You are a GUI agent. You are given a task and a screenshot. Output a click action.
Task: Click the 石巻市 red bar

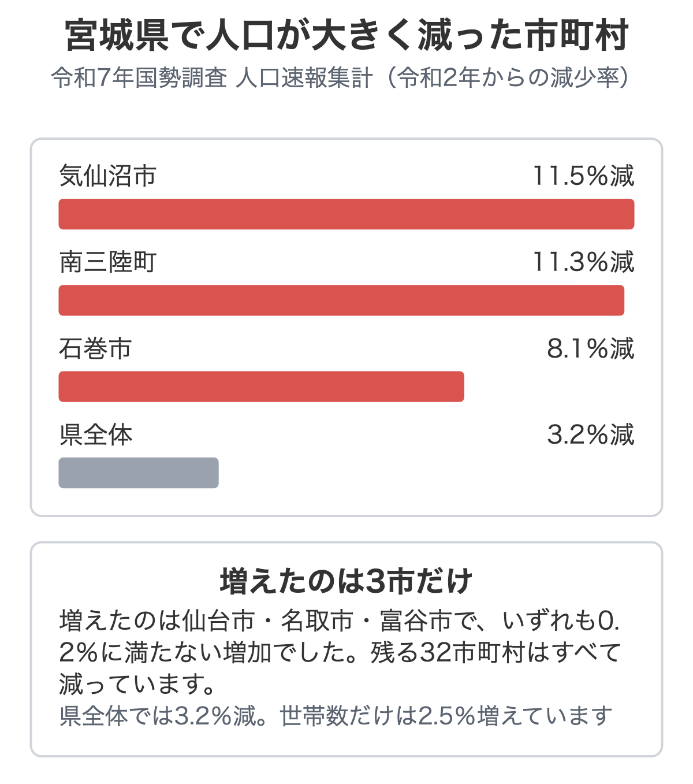261,387
